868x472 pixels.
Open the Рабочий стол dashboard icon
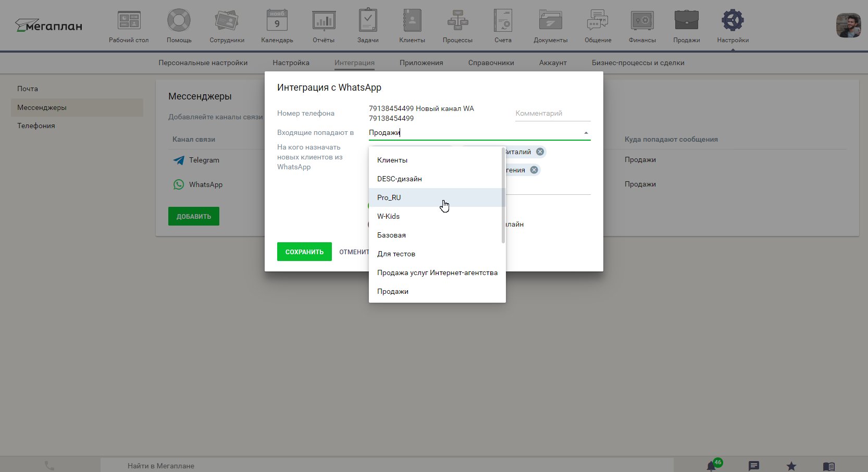point(129,21)
